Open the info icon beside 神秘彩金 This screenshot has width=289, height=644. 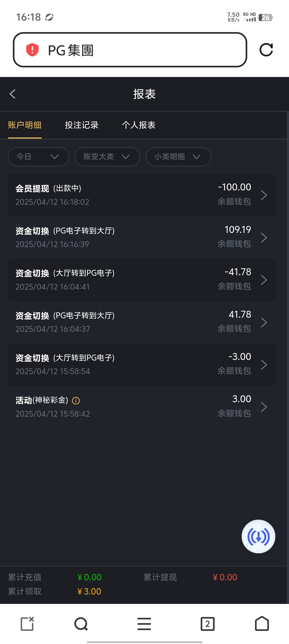coord(76,401)
